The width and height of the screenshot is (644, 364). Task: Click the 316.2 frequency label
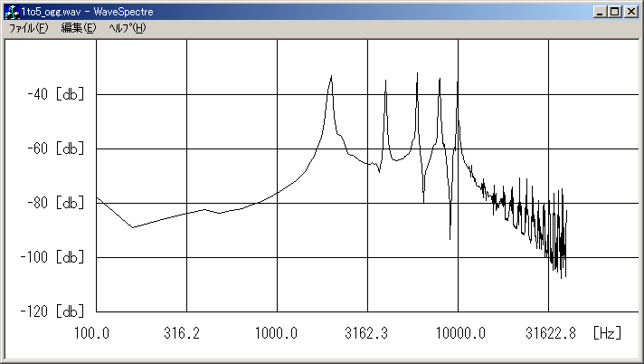pyautogui.click(x=182, y=332)
